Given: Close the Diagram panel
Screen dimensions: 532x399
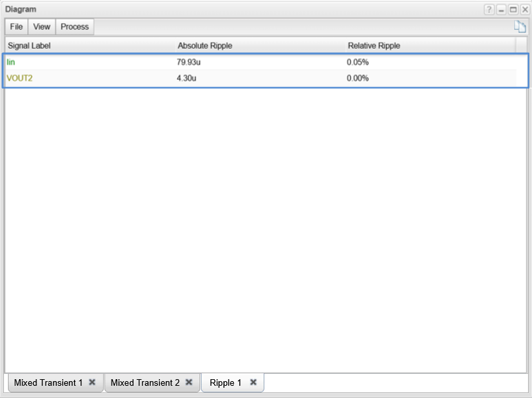Looking at the screenshot, I should [525, 10].
